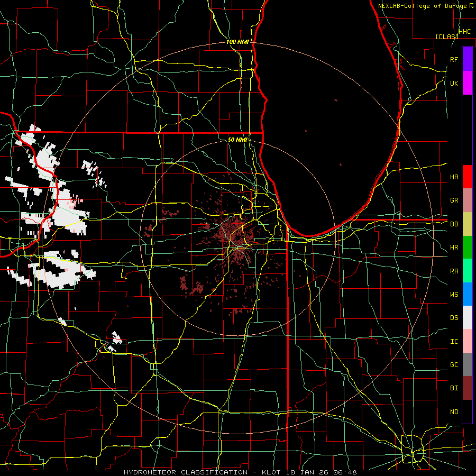Image resolution: width=476 pixels, height=476 pixels.
Task: Click the "RF" legend label
Action: click(x=454, y=59)
